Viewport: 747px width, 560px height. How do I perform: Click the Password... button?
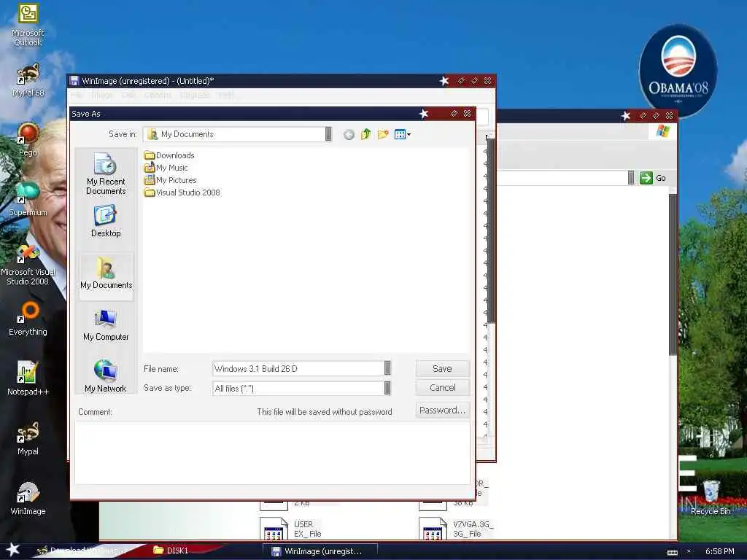[442, 410]
